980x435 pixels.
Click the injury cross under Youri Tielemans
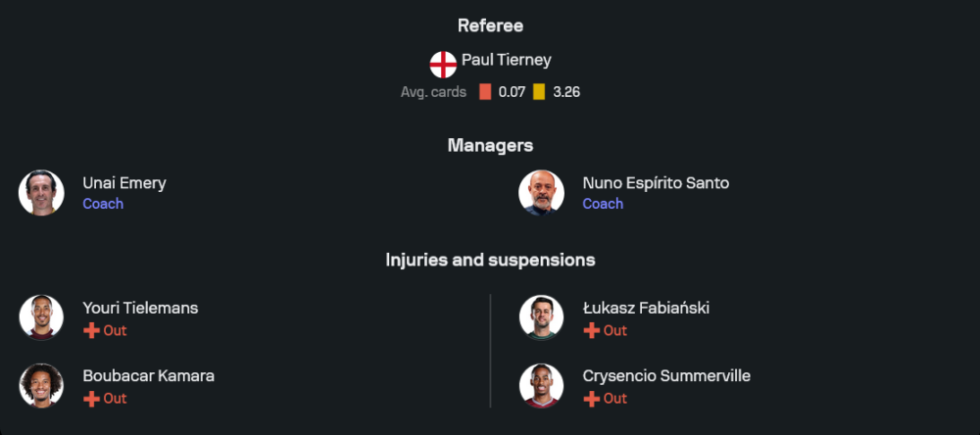(91, 331)
